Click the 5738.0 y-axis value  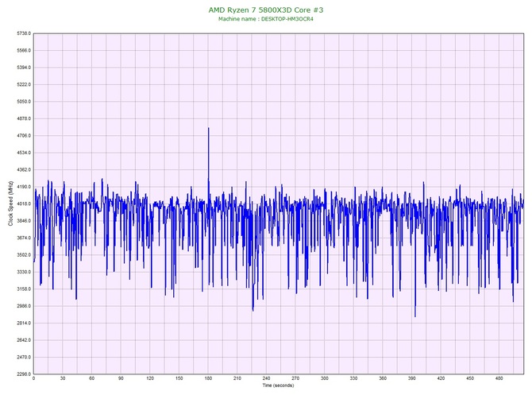[x=24, y=33]
